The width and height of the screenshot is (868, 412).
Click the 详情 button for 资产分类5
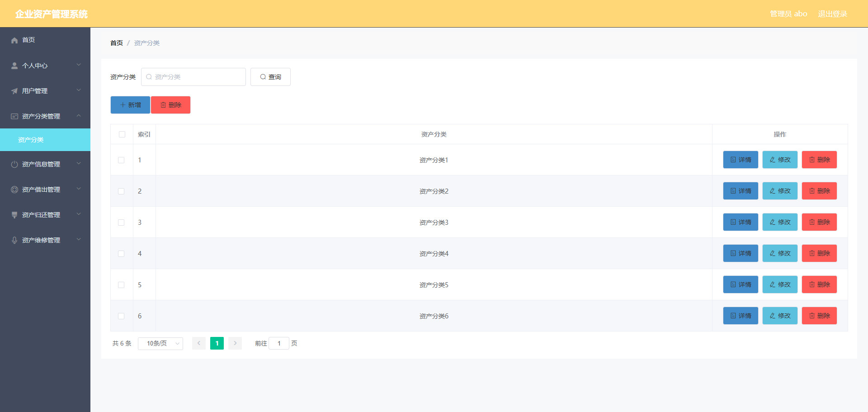pyautogui.click(x=741, y=284)
